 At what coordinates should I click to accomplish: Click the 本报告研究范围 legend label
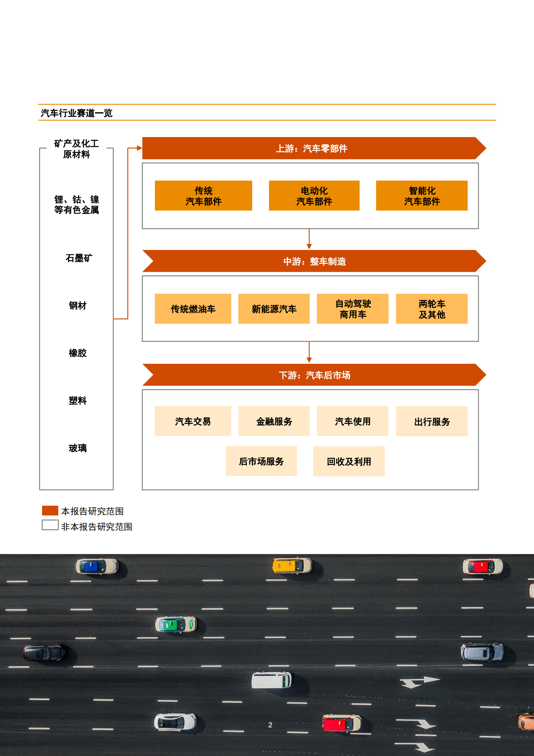pyautogui.click(x=92, y=511)
